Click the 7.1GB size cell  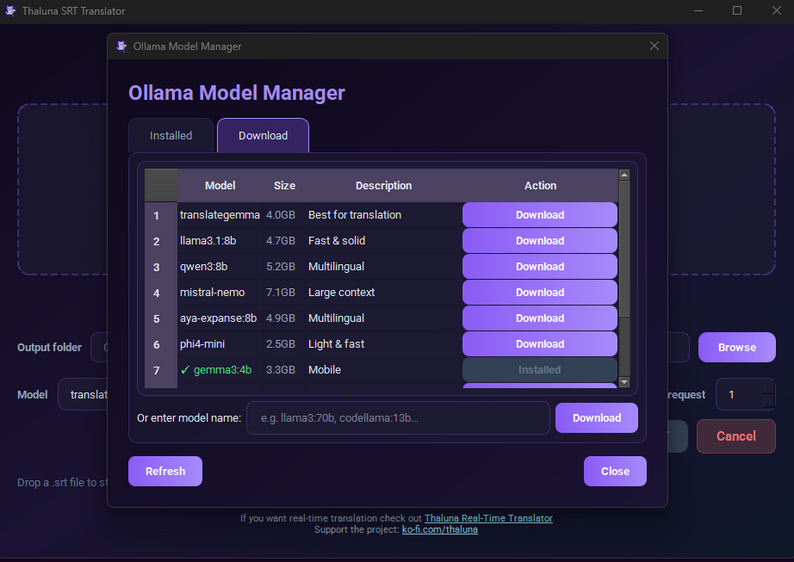pos(284,292)
